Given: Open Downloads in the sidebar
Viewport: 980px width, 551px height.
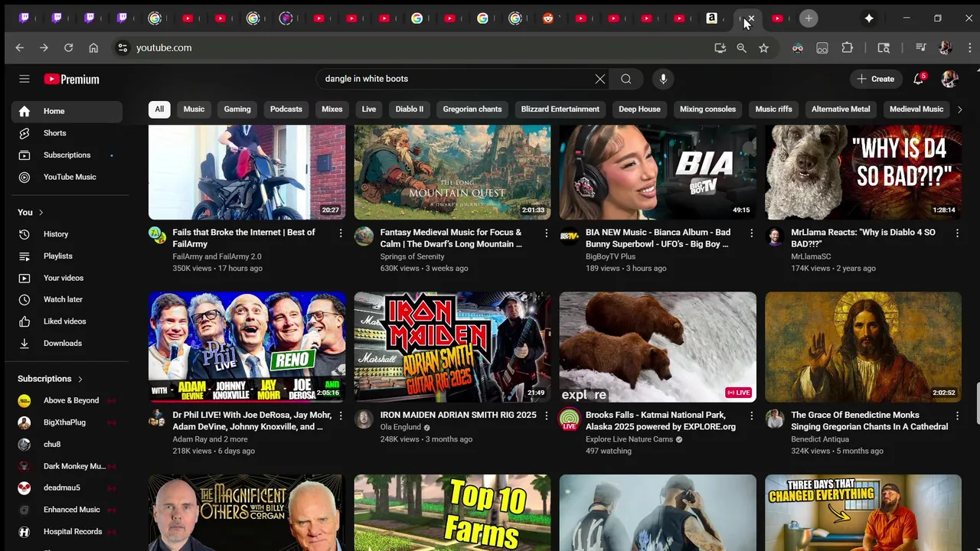Looking at the screenshot, I should pyautogui.click(x=67, y=344).
